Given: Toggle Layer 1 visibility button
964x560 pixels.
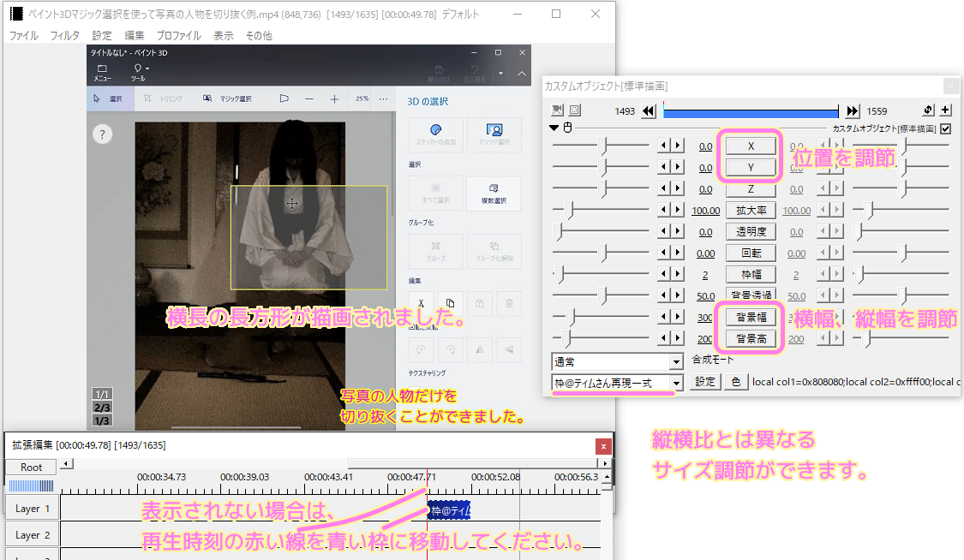Looking at the screenshot, I should 32,509.
